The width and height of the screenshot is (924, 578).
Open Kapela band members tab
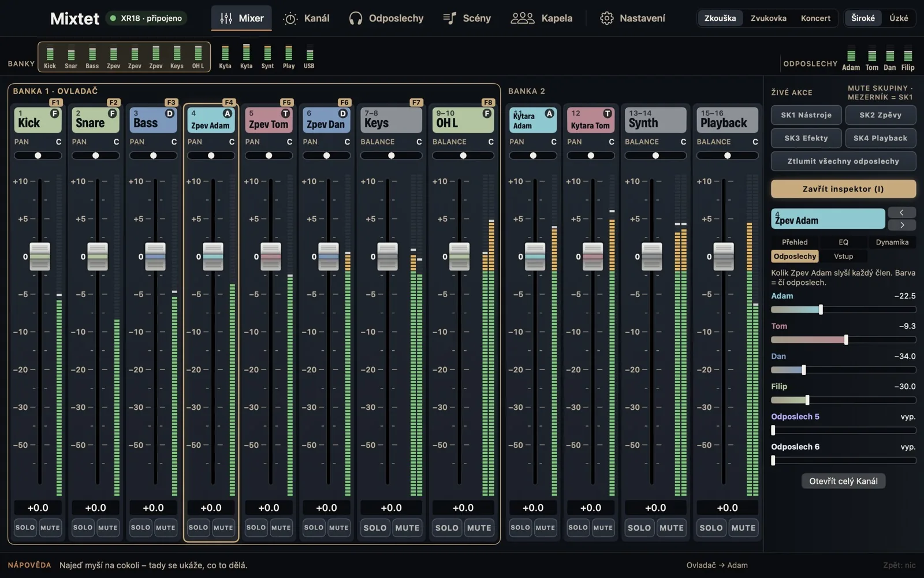point(542,18)
